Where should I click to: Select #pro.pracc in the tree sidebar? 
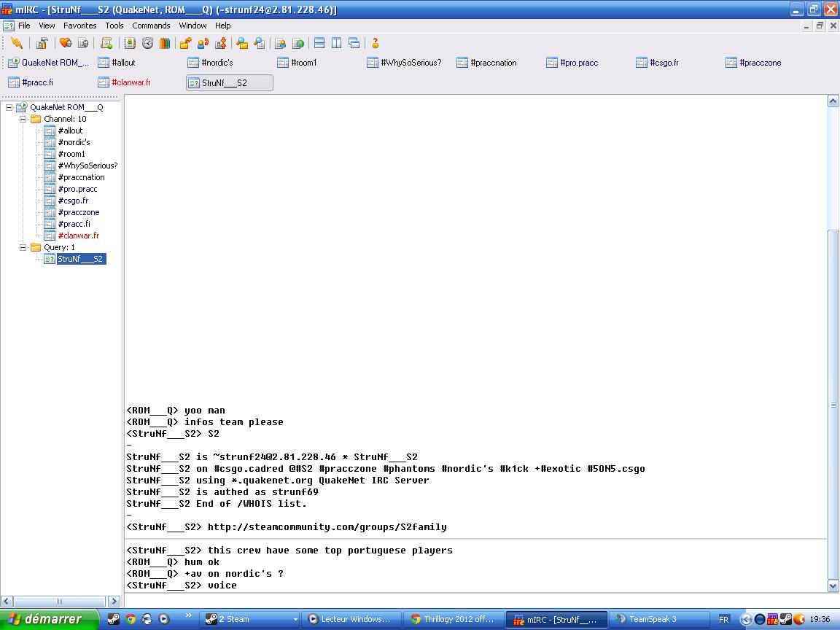tap(77, 189)
